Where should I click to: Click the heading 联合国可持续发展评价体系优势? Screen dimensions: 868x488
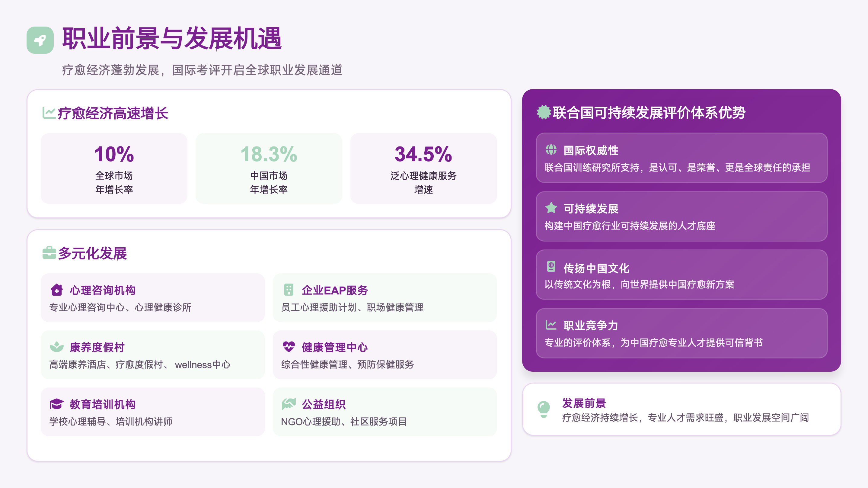[649, 112]
